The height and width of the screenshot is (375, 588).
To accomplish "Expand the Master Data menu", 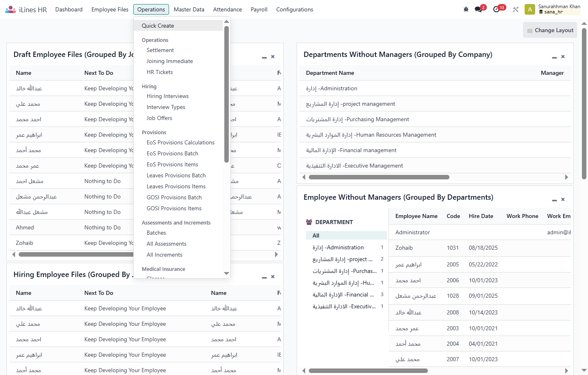I will pyautogui.click(x=189, y=9).
